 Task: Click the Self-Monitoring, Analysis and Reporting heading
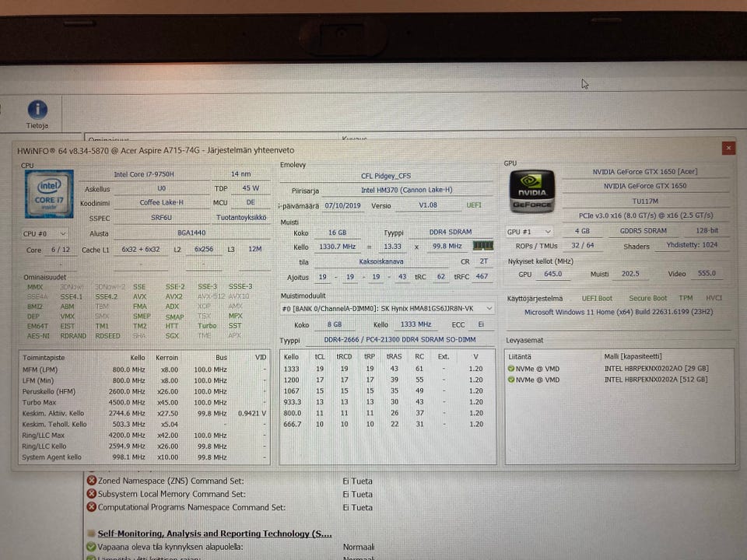(x=215, y=534)
